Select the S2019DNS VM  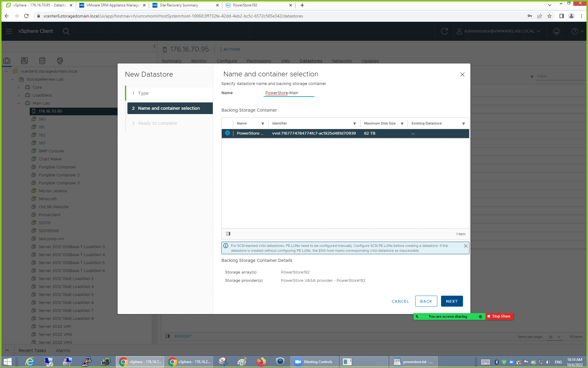[49, 231]
